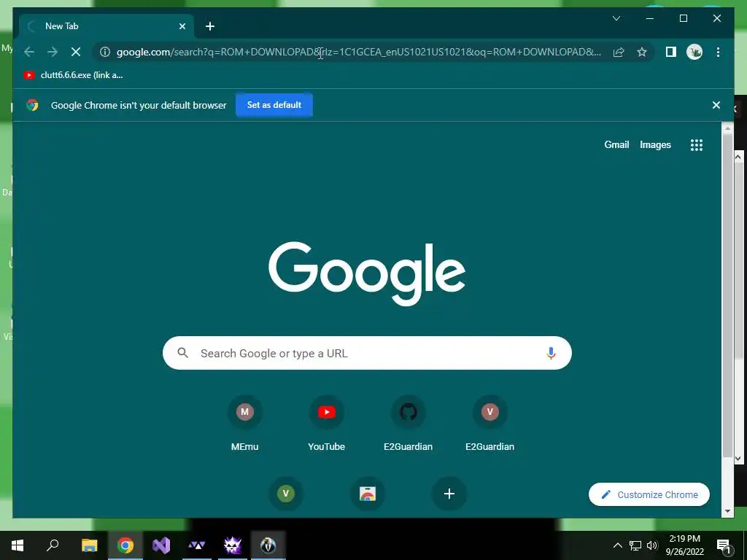Add a new shortcut tile
Screen dimensions: 747x560
click(x=449, y=494)
